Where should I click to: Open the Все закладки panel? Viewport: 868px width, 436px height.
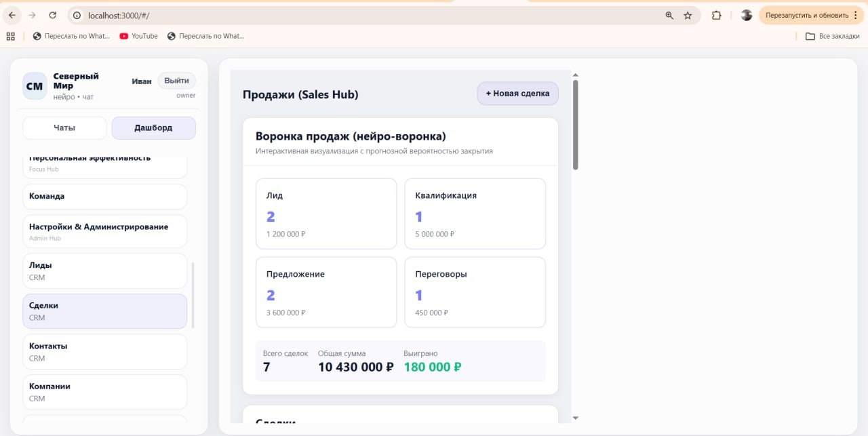pyautogui.click(x=831, y=36)
